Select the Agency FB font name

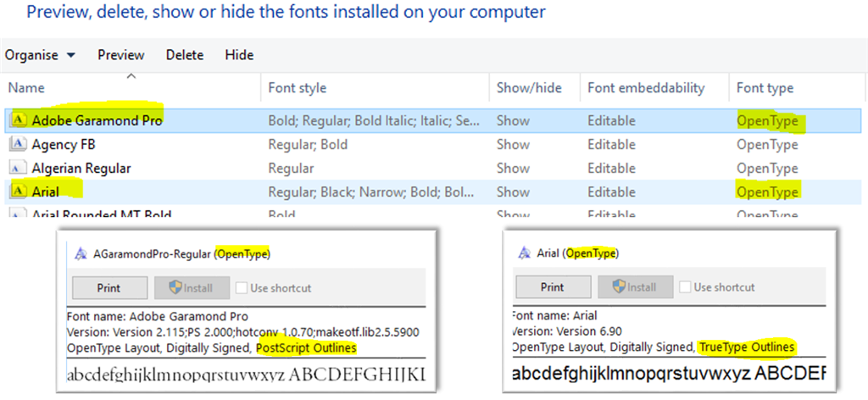pos(64,144)
